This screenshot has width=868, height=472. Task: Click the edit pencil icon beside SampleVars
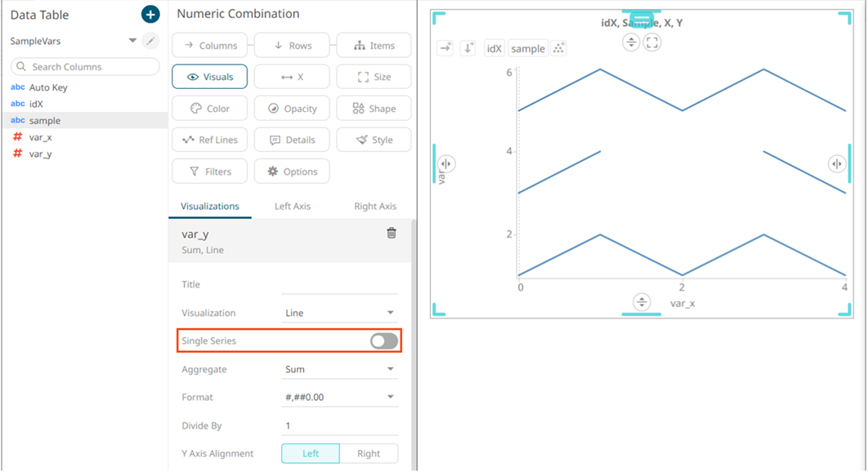pos(150,41)
